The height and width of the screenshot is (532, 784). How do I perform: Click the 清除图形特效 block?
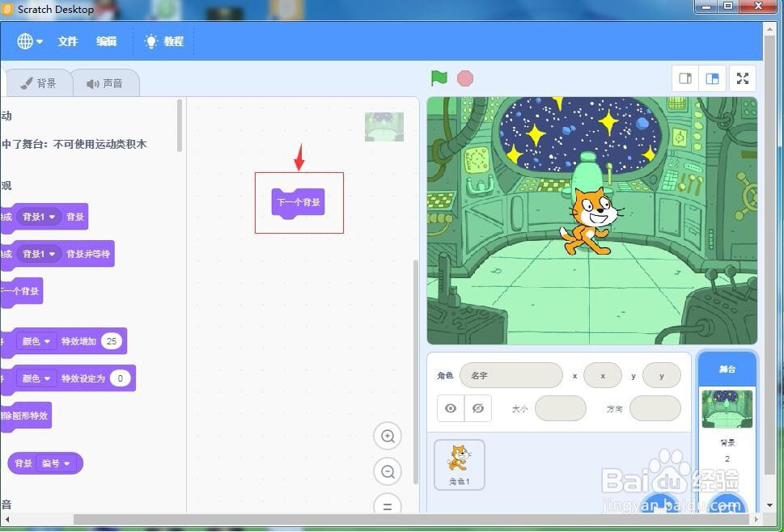(x=25, y=416)
